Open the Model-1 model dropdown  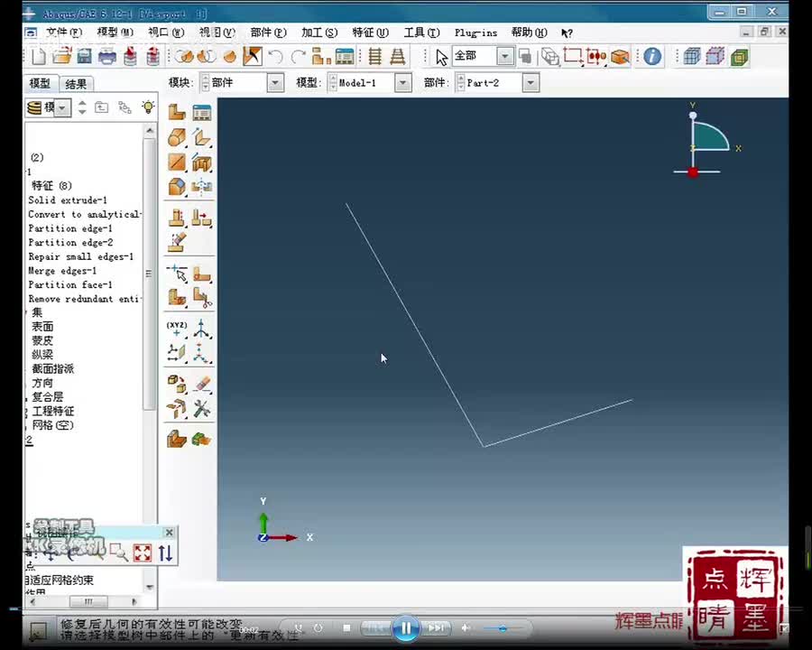403,83
